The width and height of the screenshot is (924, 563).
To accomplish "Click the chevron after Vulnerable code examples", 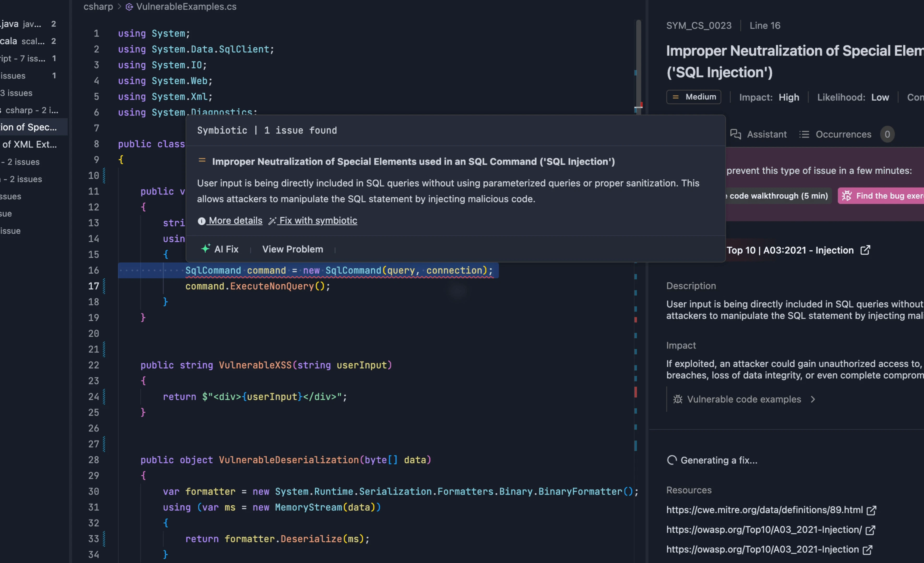I will pos(813,399).
